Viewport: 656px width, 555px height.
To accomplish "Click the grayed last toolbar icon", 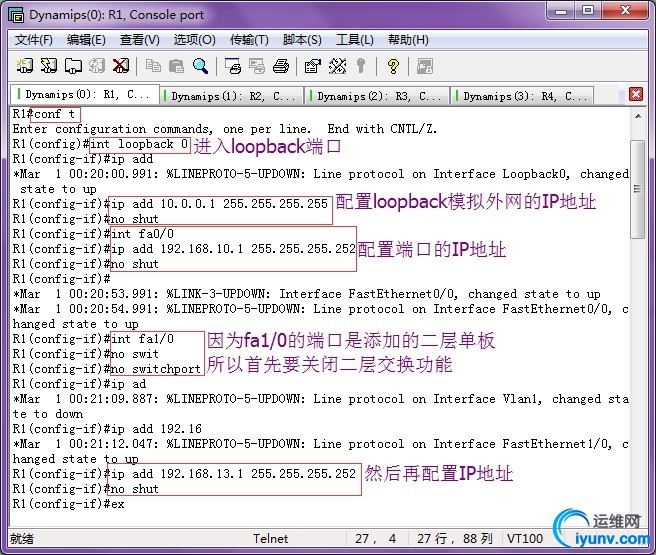I will click(x=425, y=66).
